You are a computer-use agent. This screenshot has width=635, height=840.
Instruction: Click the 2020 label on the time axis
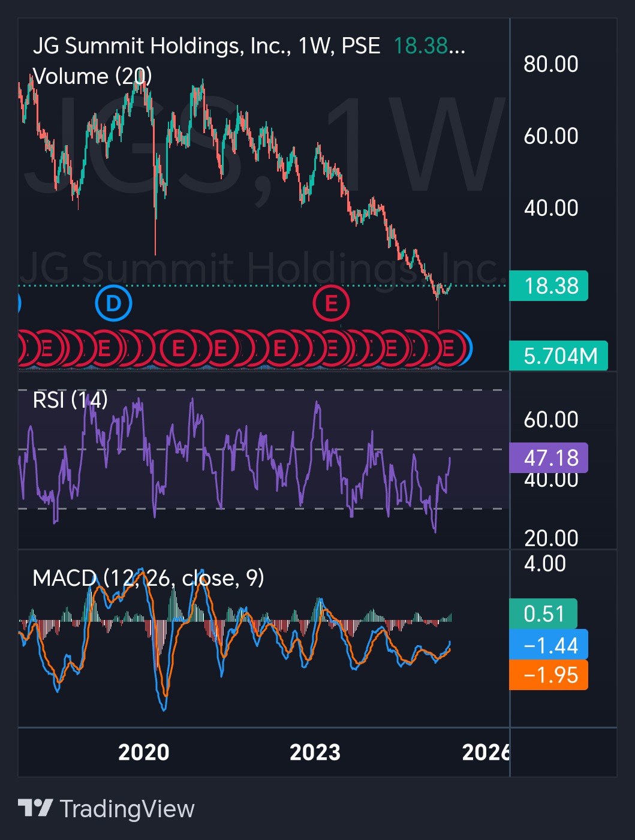[144, 752]
